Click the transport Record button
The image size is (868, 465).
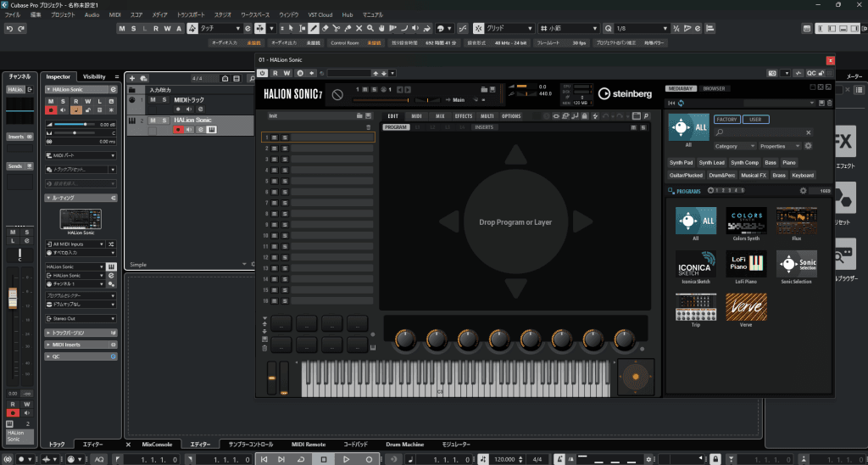coord(369,459)
